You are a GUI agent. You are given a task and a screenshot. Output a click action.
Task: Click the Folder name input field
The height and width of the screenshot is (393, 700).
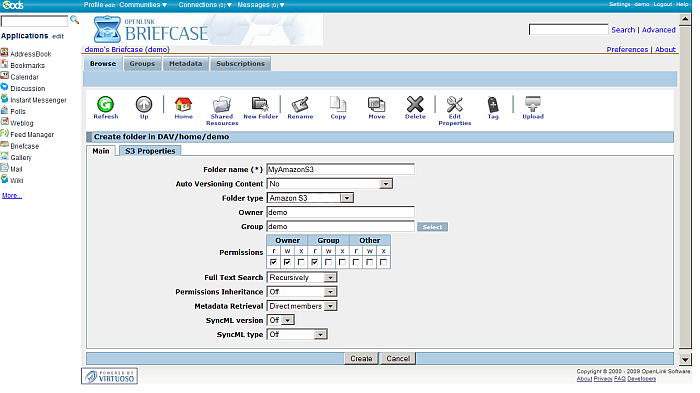tap(341, 169)
